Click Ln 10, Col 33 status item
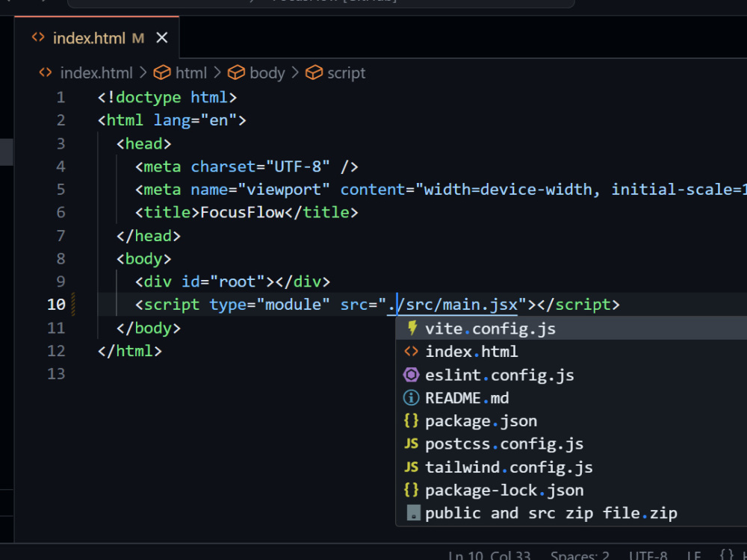747x560 pixels. (489, 556)
